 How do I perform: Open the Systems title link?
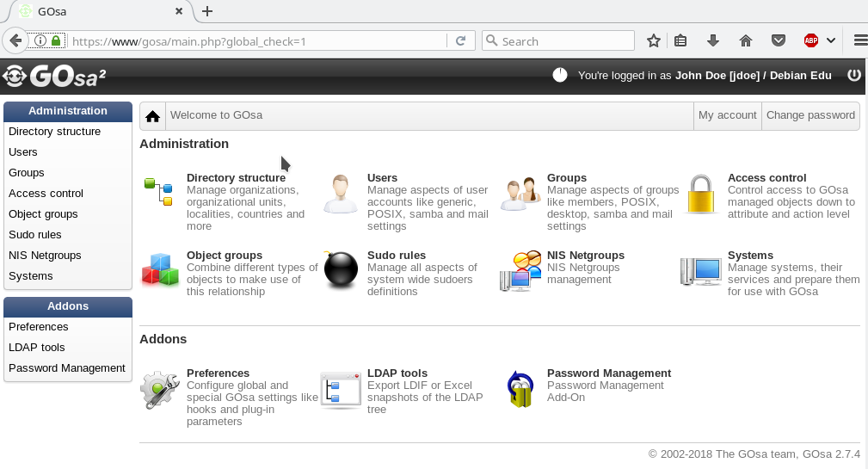(750, 256)
